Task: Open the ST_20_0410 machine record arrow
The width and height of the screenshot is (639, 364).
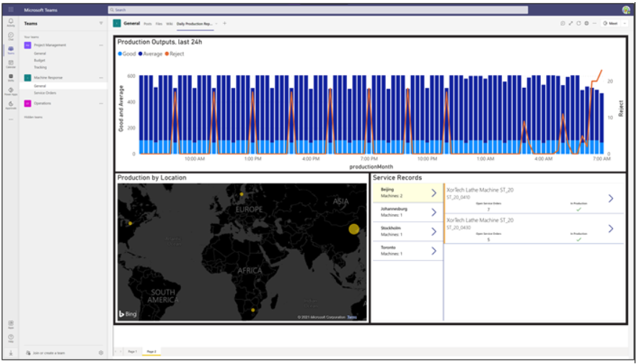Action: point(611,198)
